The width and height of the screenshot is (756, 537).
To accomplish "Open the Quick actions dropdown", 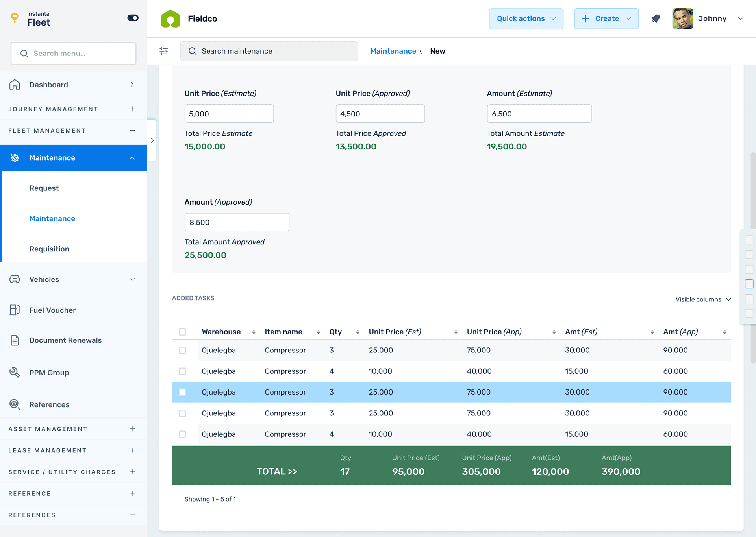I will point(526,18).
